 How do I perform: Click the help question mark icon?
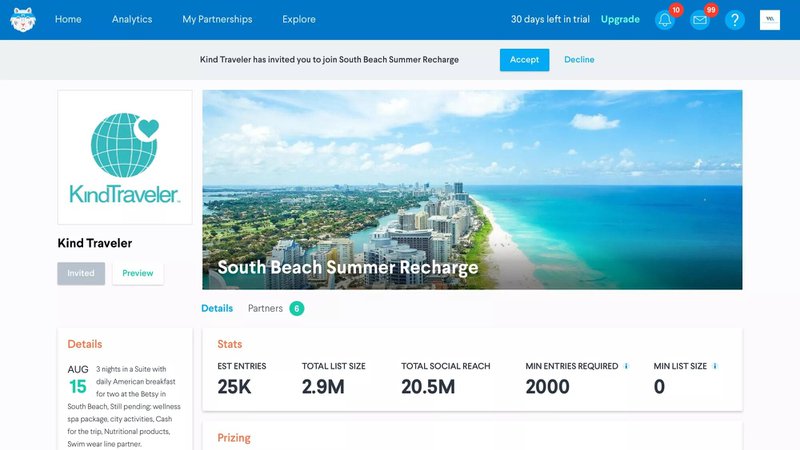[735, 20]
